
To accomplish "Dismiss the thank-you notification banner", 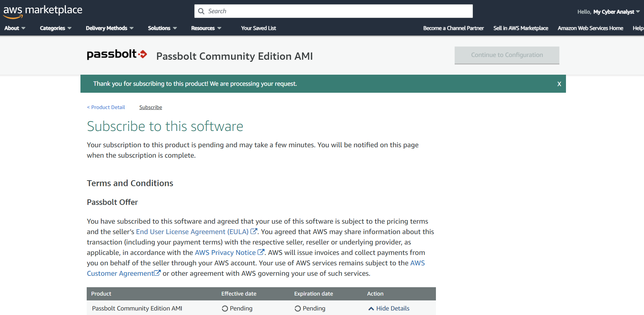I will tap(559, 84).
